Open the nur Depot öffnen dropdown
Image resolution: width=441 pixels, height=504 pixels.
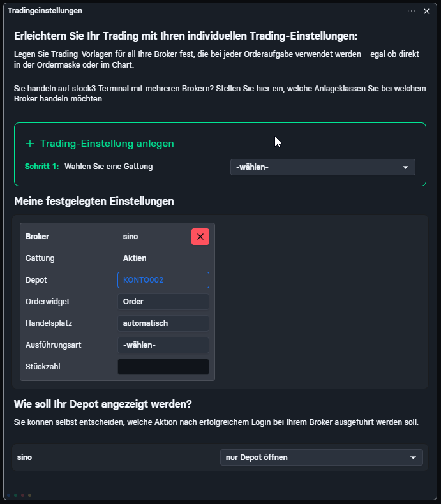pyautogui.click(x=322, y=457)
